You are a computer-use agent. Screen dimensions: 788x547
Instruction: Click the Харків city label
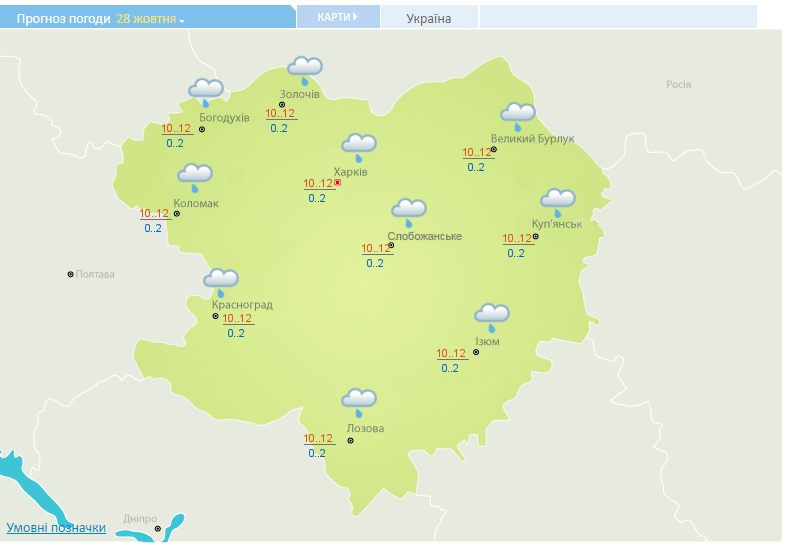[351, 171]
